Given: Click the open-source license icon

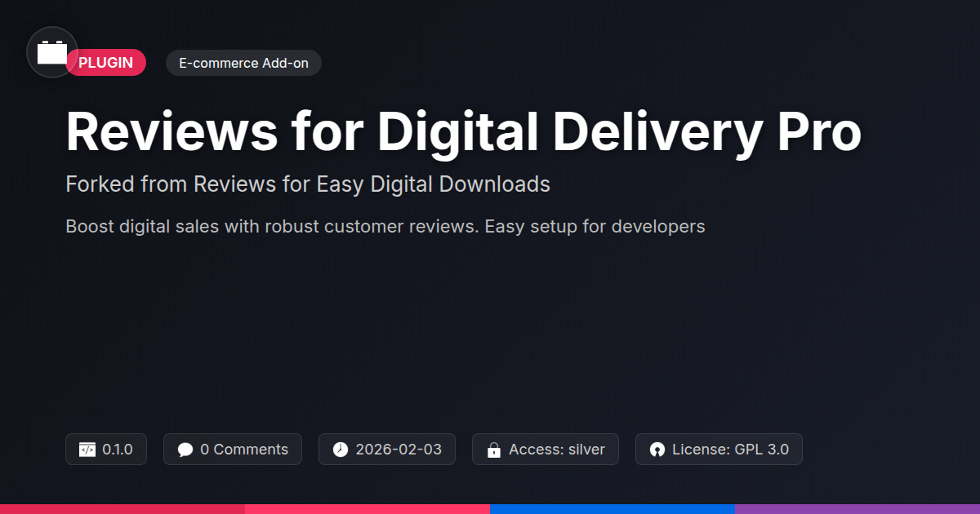Looking at the screenshot, I should tap(657, 450).
